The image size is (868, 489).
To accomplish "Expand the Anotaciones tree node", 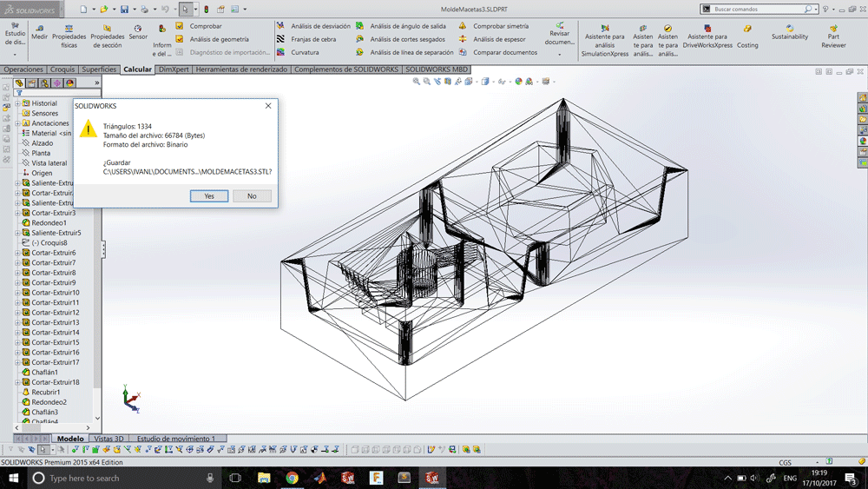I will pos(17,123).
